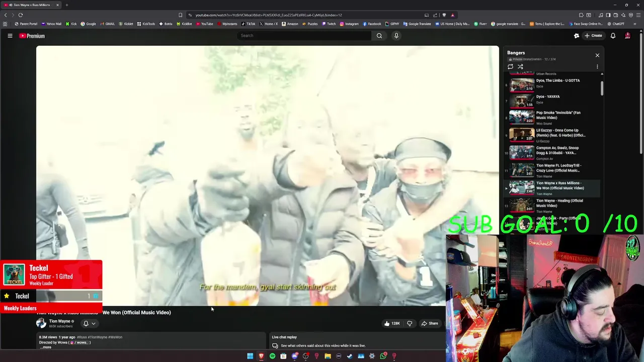Open the Facebook bookmark
Screen dimensions: 644x362
[x=372, y=24]
